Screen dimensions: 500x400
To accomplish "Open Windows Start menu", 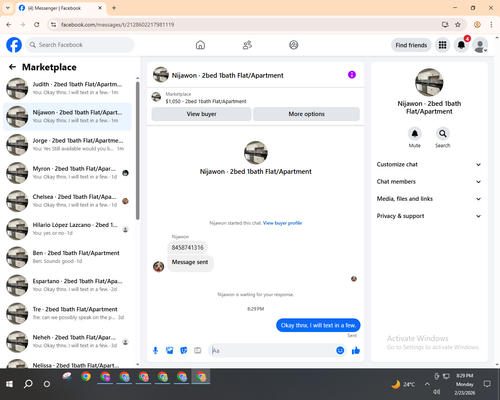I will (9, 384).
